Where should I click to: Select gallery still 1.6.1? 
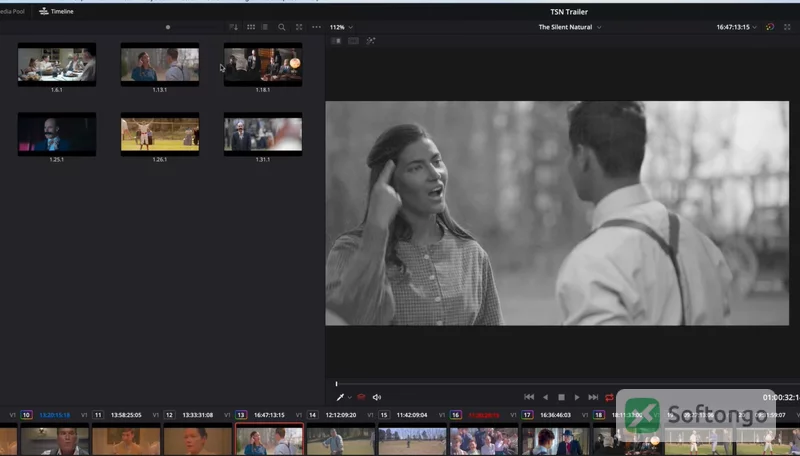[x=57, y=64]
